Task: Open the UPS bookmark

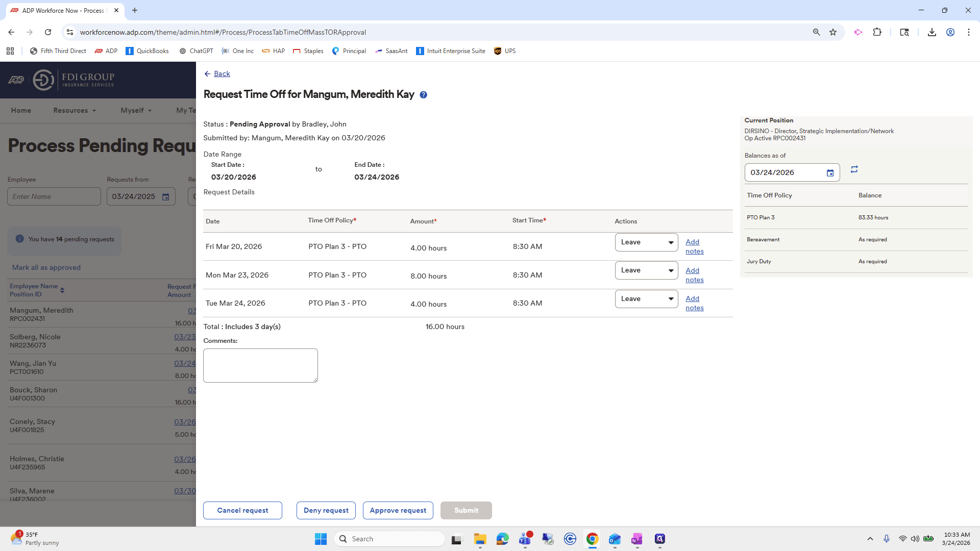Action: click(x=504, y=51)
